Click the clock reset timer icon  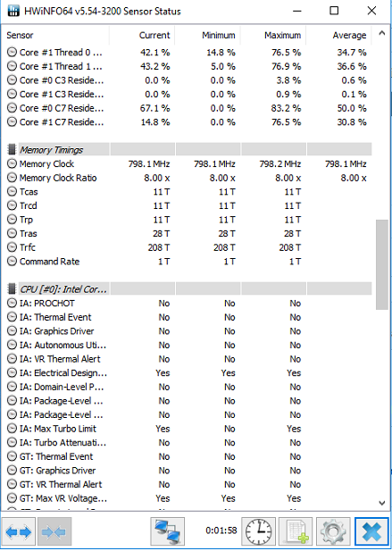pos(258,531)
